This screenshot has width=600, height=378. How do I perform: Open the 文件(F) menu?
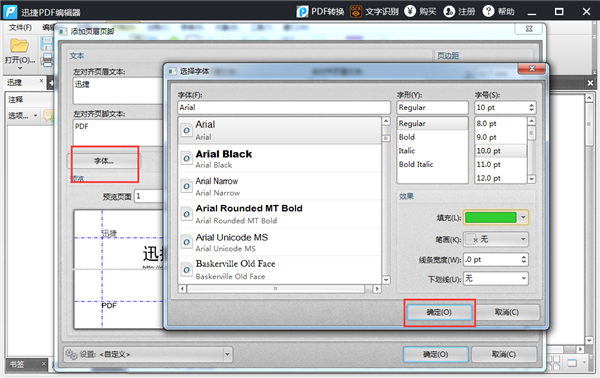coord(20,28)
